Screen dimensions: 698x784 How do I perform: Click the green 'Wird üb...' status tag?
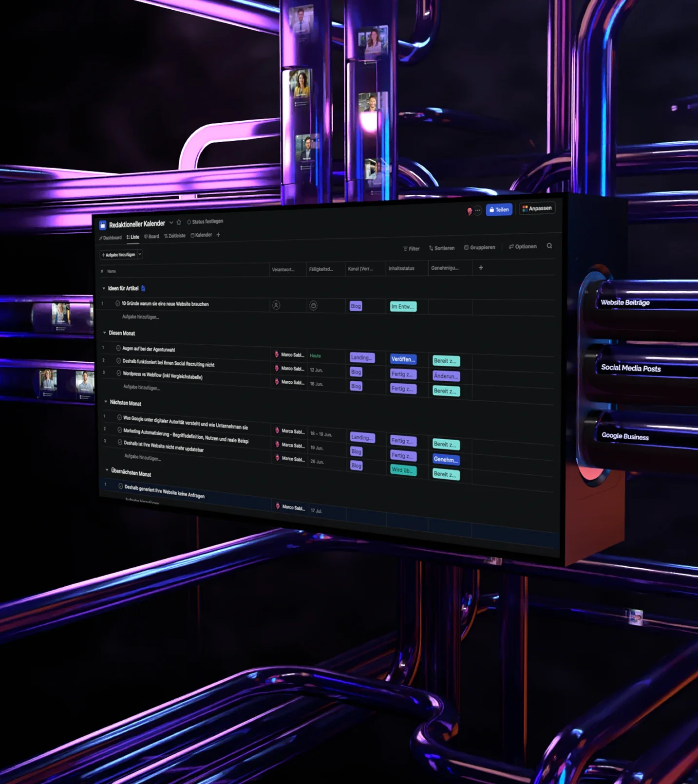click(403, 470)
